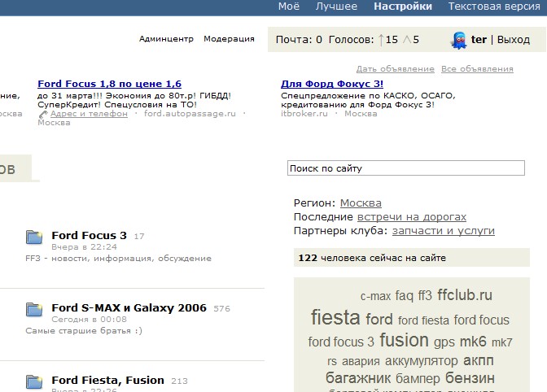Viewport: 547px width, 392px height.
Task: Select the standalone ford tag
Action: (379, 319)
